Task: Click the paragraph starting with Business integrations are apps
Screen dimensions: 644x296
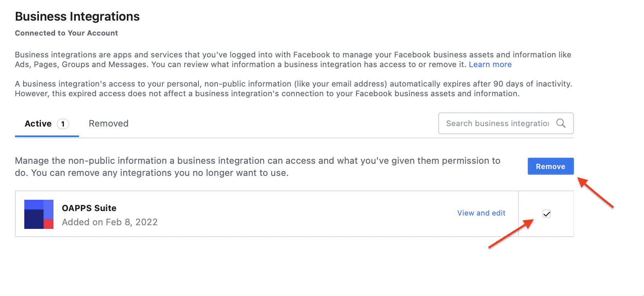Action: [x=293, y=59]
